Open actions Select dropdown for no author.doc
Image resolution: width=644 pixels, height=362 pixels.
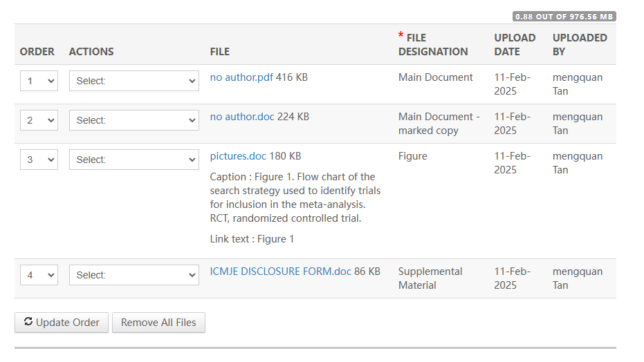coord(134,120)
